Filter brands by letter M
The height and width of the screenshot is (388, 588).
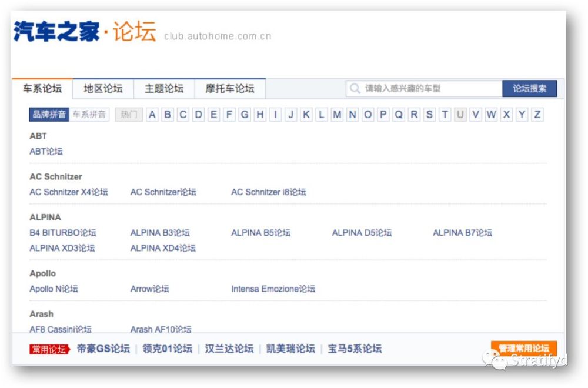[x=337, y=114]
